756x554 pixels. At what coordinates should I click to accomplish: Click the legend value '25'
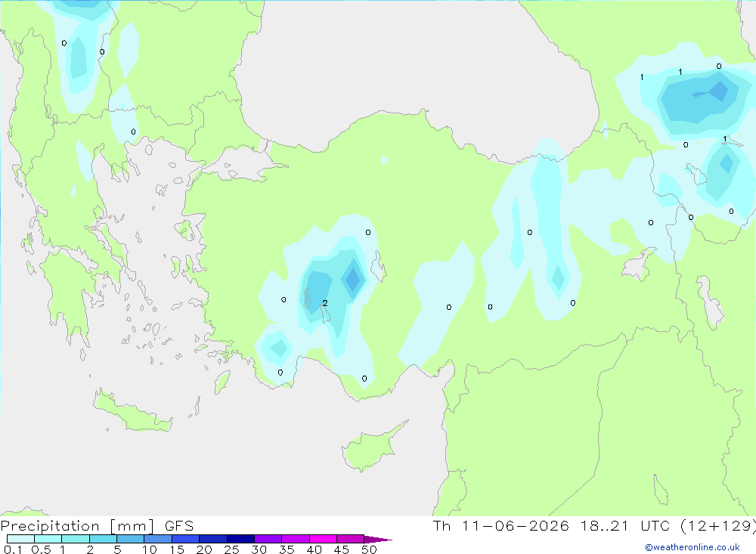231,549
